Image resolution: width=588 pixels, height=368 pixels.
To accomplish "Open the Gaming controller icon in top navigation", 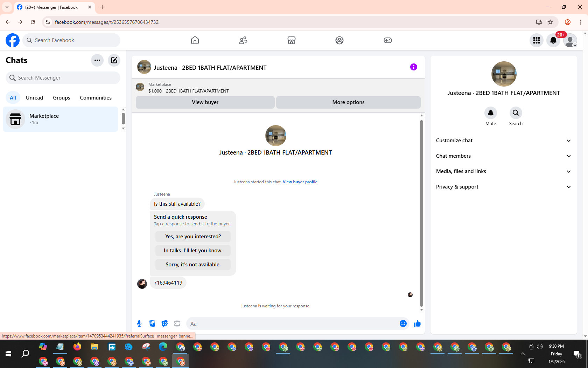I will (x=388, y=40).
